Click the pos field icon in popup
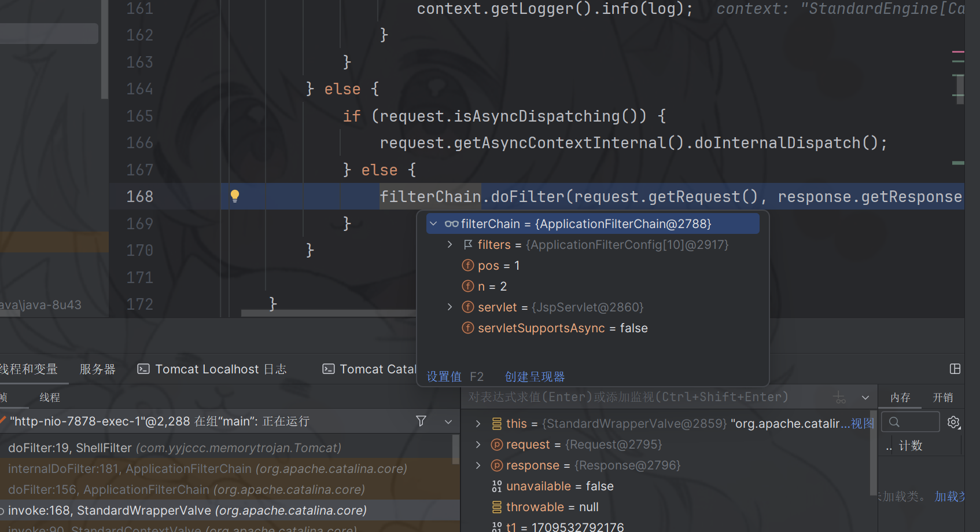 tap(468, 266)
